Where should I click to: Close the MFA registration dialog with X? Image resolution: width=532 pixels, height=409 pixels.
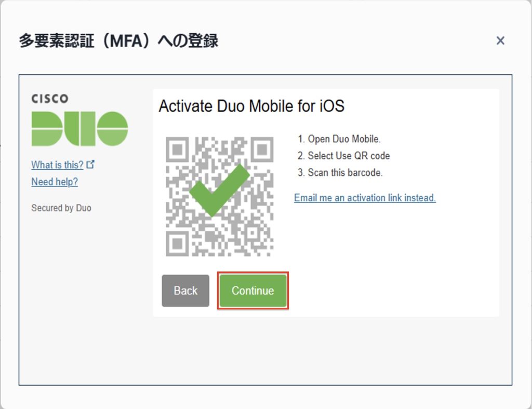500,40
